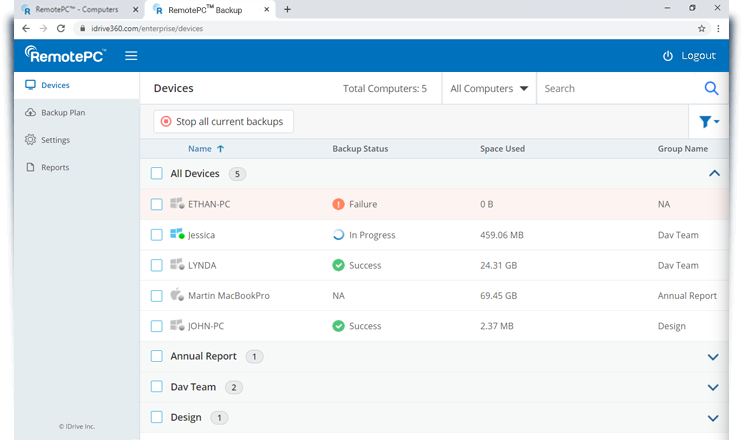The width and height of the screenshot is (743, 440).
Task: Open the All Computers dropdown
Action: (x=489, y=88)
